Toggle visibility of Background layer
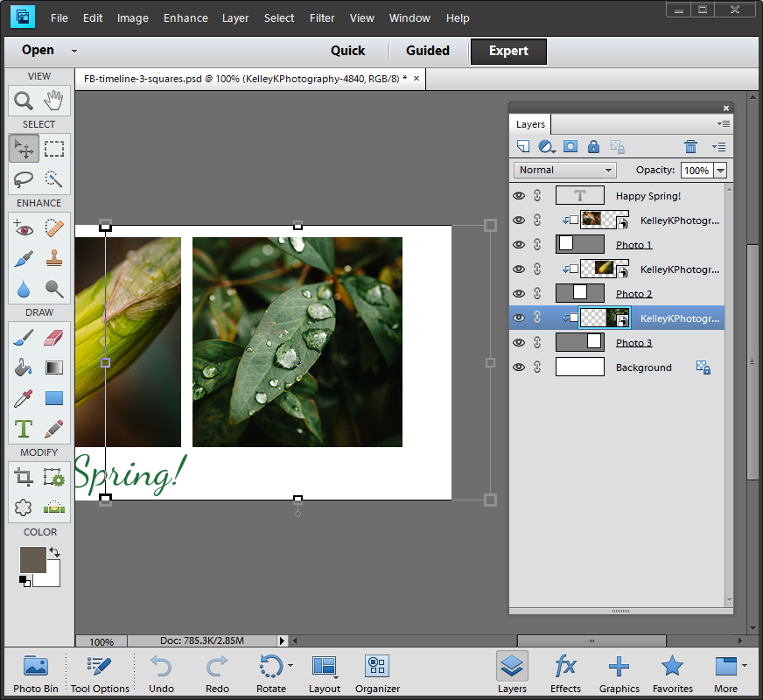This screenshot has height=700, width=763. coord(519,367)
